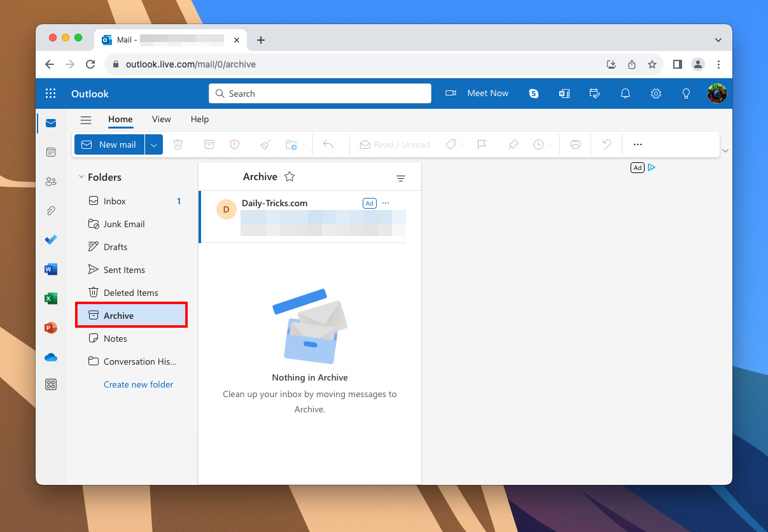Open the Outlook app launcher grid
This screenshot has width=768, height=532.
click(51, 94)
